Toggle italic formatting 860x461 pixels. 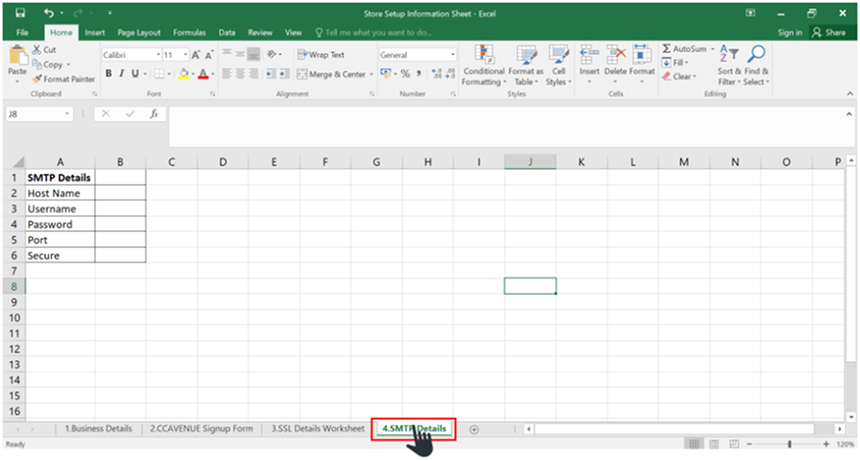coord(122,74)
